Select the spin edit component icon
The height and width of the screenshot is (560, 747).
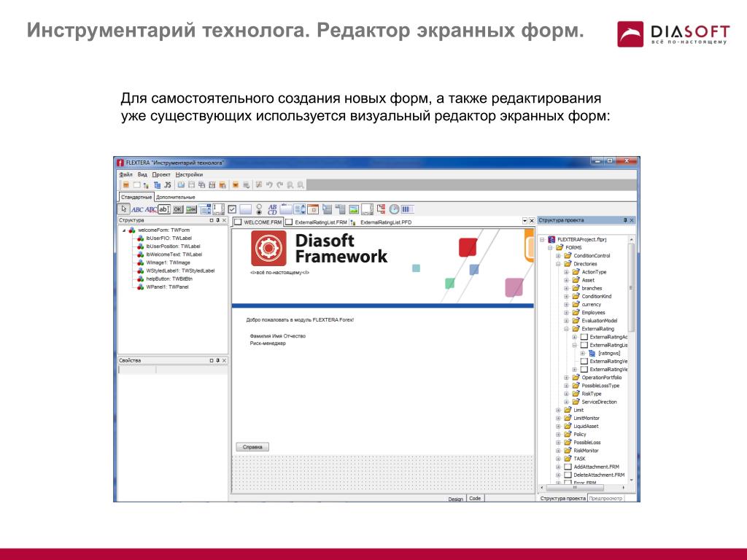(218, 209)
